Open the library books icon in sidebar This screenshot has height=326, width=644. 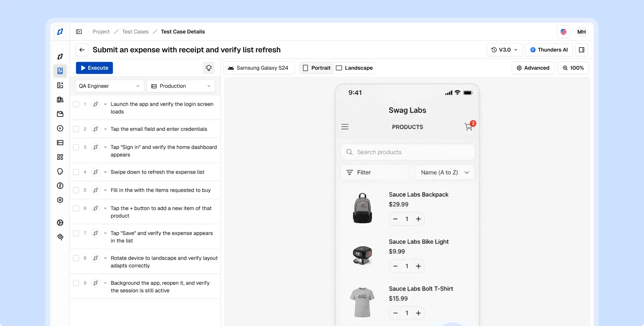point(60,100)
